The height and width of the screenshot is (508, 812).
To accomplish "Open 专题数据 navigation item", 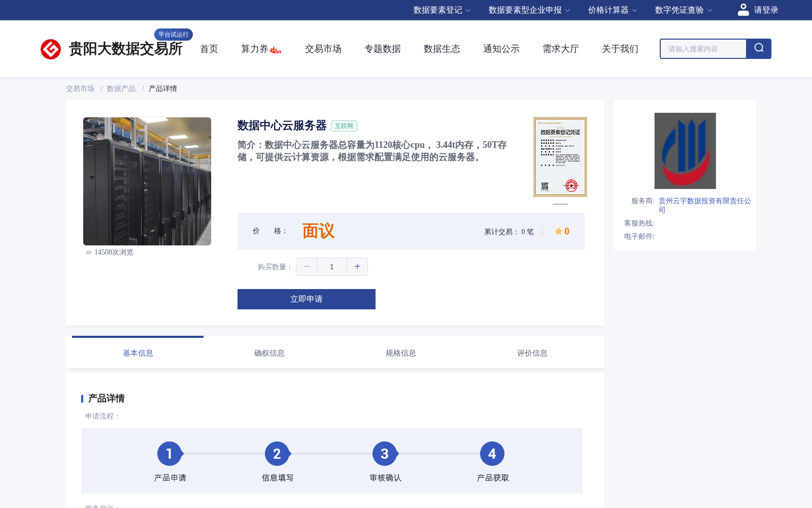I will tap(383, 49).
